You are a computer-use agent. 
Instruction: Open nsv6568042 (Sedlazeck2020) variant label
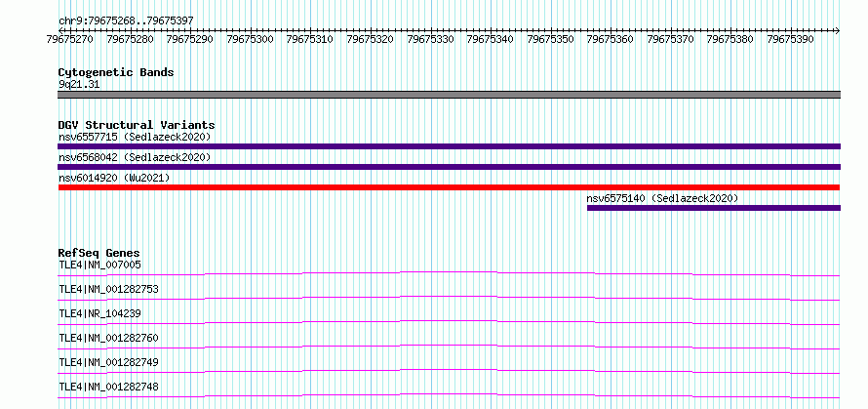tap(135, 157)
